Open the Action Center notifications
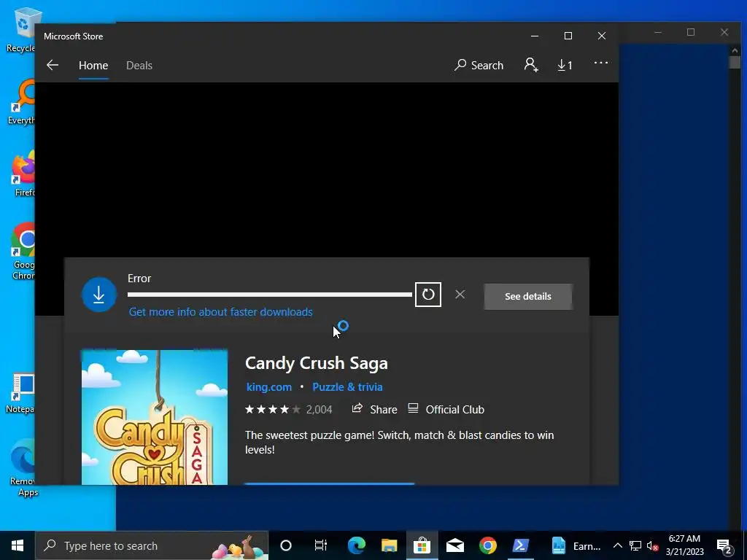This screenshot has height=560, width=747. 724,545
